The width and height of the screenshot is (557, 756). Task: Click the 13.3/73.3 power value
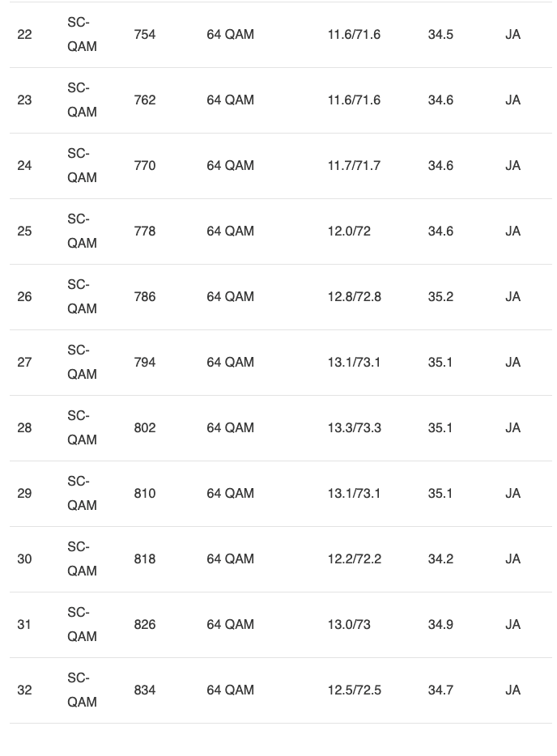pyautogui.click(x=354, y=428)
